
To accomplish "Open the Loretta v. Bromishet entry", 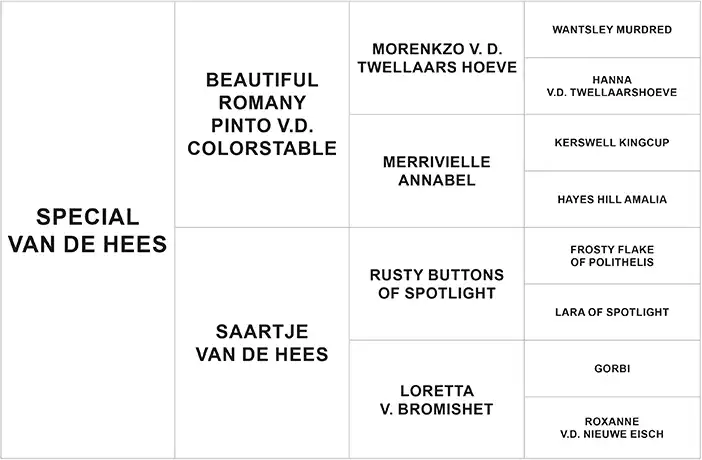I will [x=436, y=399].
